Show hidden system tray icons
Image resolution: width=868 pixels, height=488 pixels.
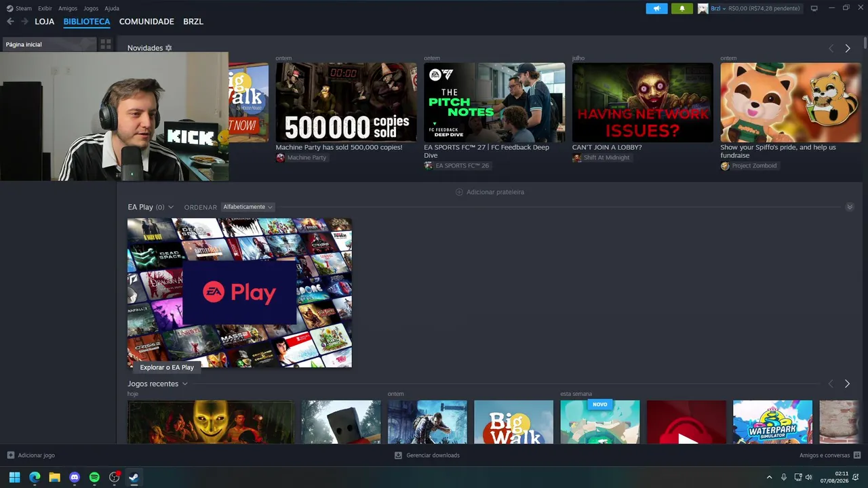coord(769,477)
